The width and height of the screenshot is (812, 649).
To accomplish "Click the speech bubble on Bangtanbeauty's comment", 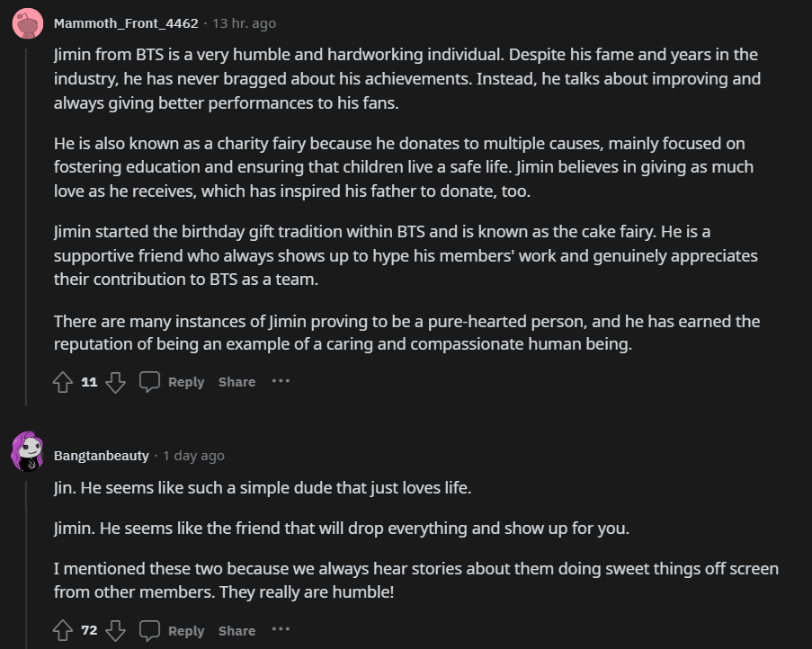I will [x=150, y=631].
